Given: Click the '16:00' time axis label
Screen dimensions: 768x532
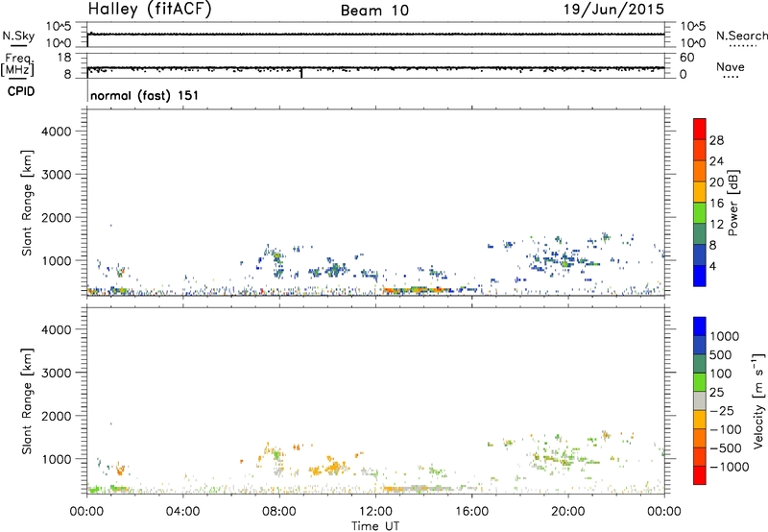Looking at the screenshot, I should click(x=471, y=512).
